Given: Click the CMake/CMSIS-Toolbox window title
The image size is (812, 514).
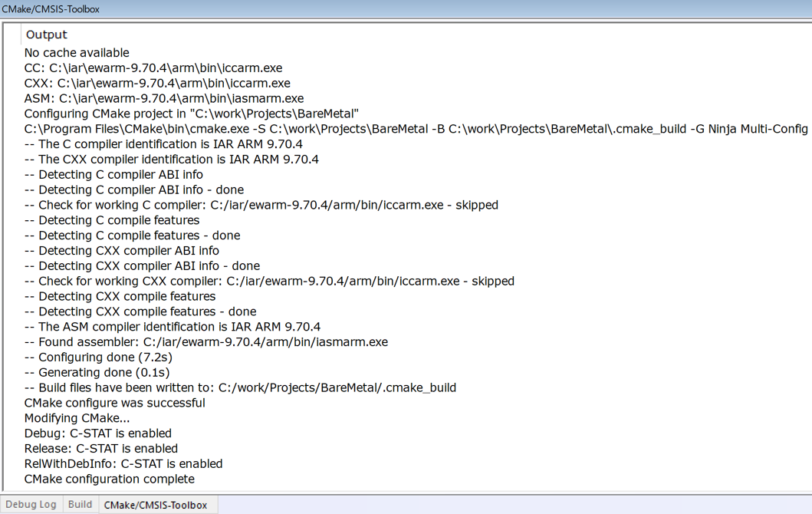Looking at the screenshot, I should point(51,8).
